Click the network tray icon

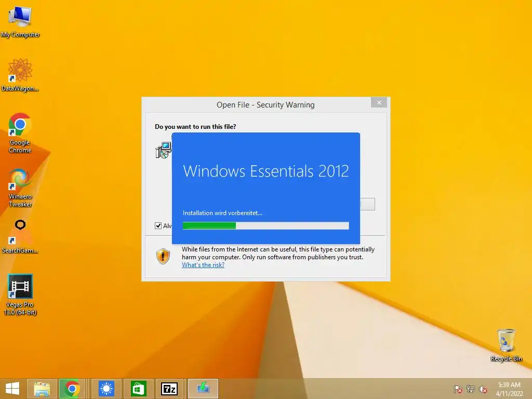[471, 389]
